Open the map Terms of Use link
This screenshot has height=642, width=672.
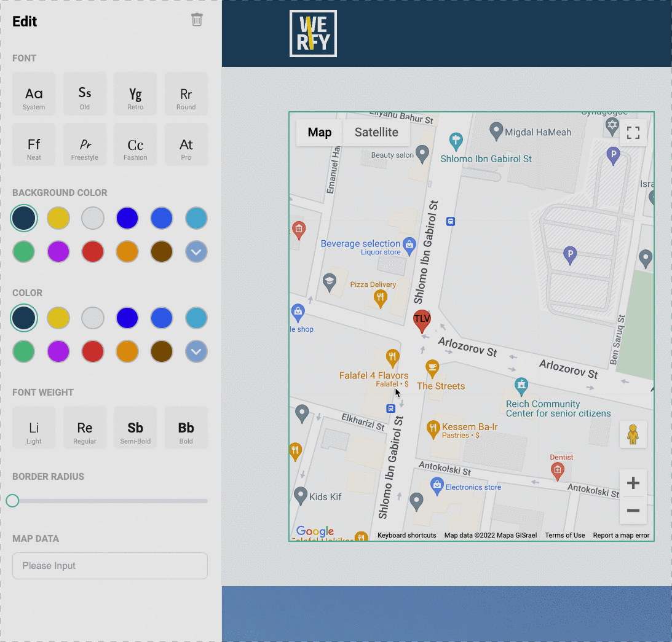(565, 535)
